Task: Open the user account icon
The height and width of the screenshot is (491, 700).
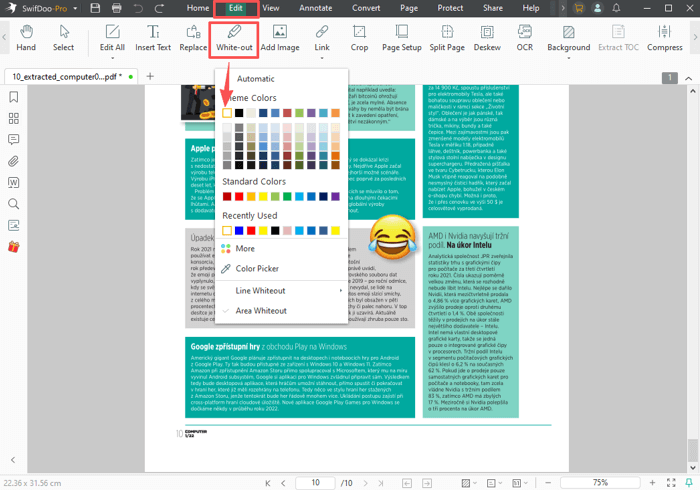Action: coord(597,8)
